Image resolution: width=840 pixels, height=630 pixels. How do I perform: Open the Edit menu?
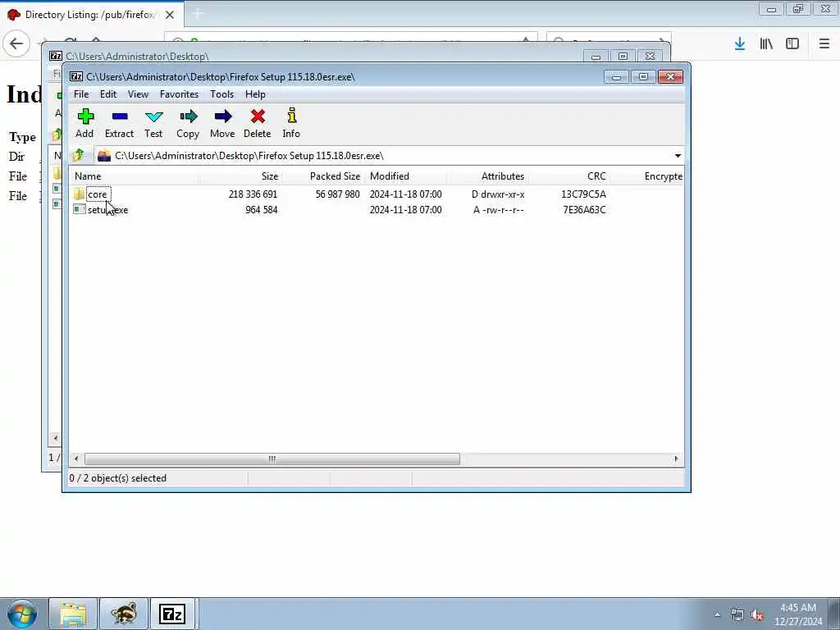[108, 94]
